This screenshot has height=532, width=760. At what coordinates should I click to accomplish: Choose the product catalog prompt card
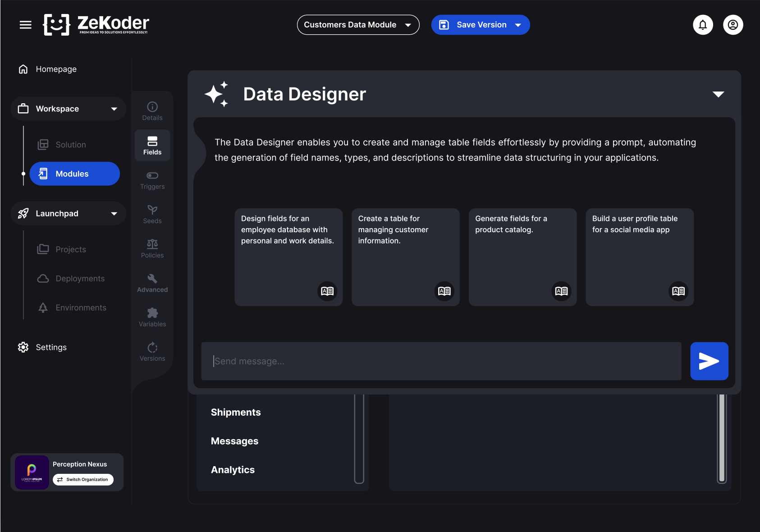pyautogui.click(x=523, y=257)
